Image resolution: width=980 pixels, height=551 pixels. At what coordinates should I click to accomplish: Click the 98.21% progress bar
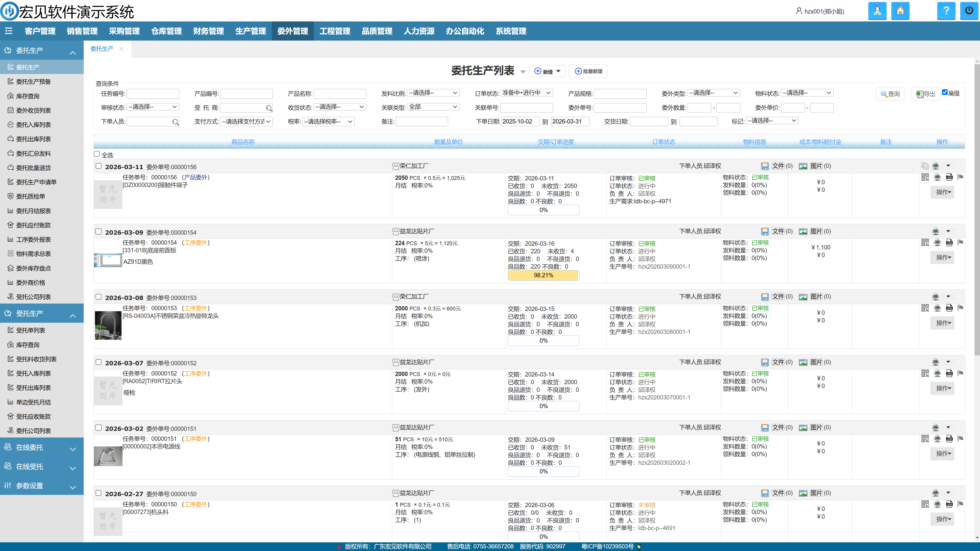click(543, 275)
